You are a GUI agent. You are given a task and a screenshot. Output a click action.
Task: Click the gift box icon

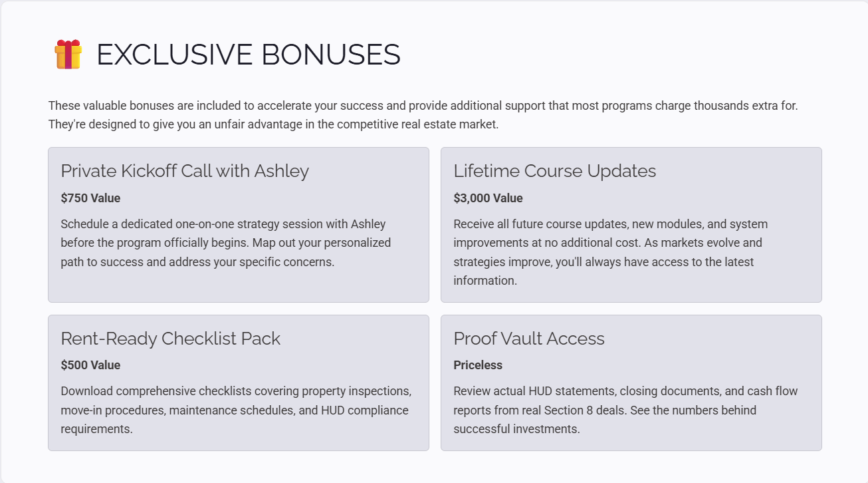tap(68, 55)
